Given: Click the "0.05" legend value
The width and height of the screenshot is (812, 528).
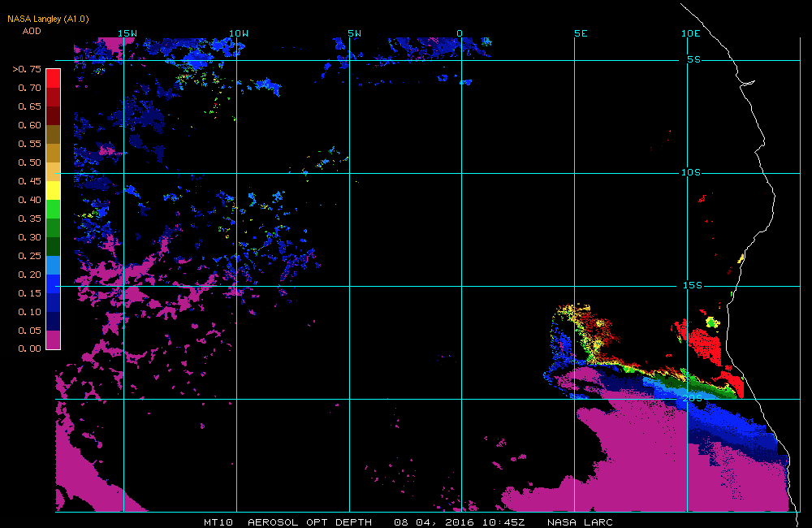Looking at the screenshot, I should click(29, 331).
